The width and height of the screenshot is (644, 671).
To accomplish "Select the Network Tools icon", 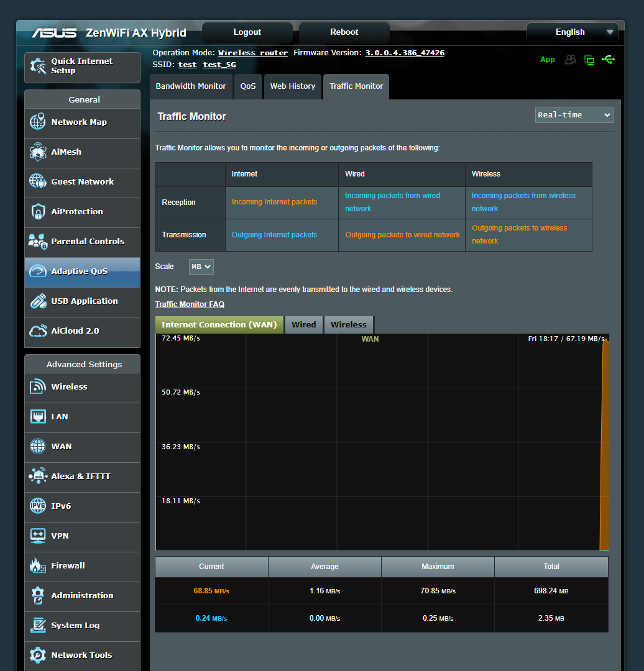I will [x=38, y=655].
